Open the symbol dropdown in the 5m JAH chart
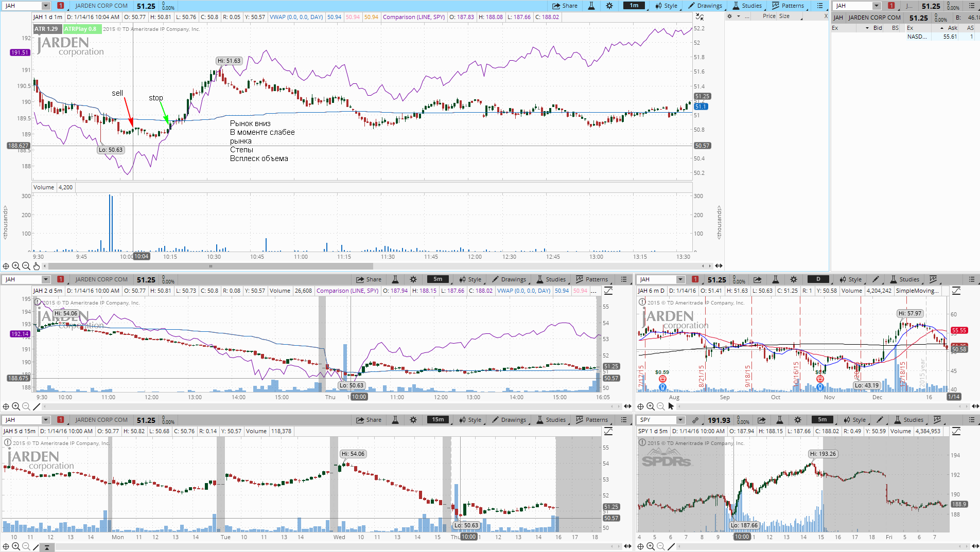The height and width of the screenshot is (552, 980). 45,279
